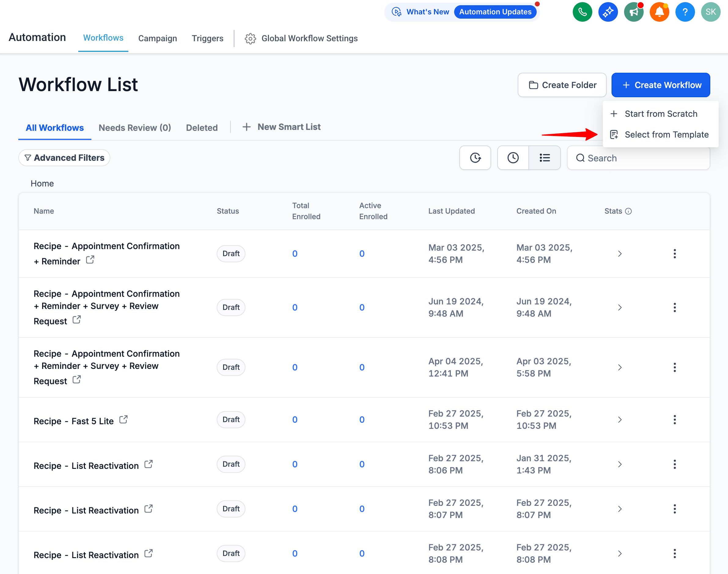Viewport: 728px width, 574px height.
Task: Switch to the Campaign tab
Action: [158, 39]
